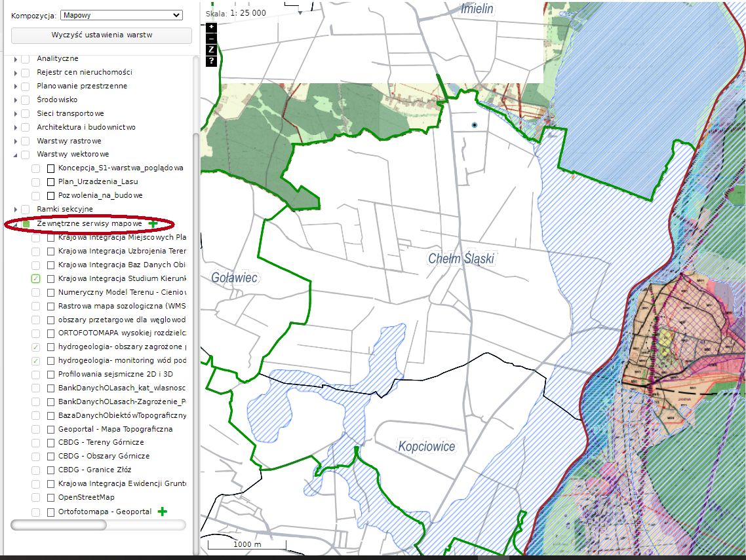The width and height of the screenshot is (746, 560).
Task: Open the scale dropdown arrow next to Skala
Action: click(x=300, y=12)
